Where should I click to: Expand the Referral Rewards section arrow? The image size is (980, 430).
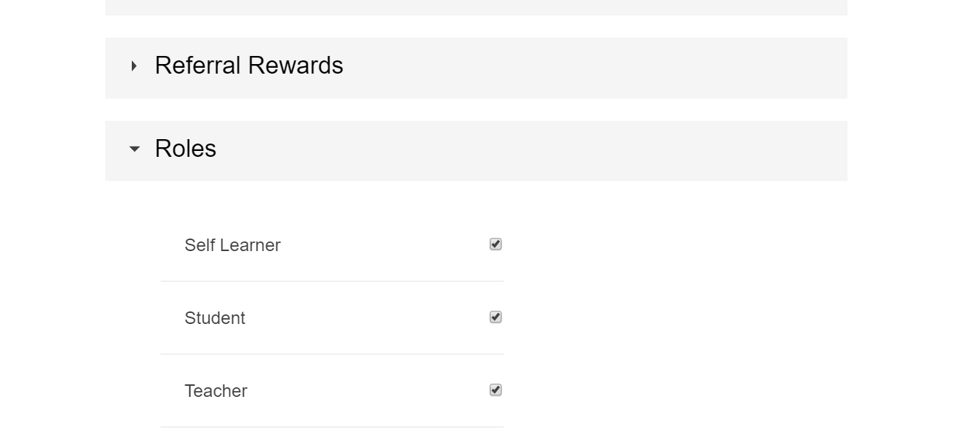click(134, 66)
